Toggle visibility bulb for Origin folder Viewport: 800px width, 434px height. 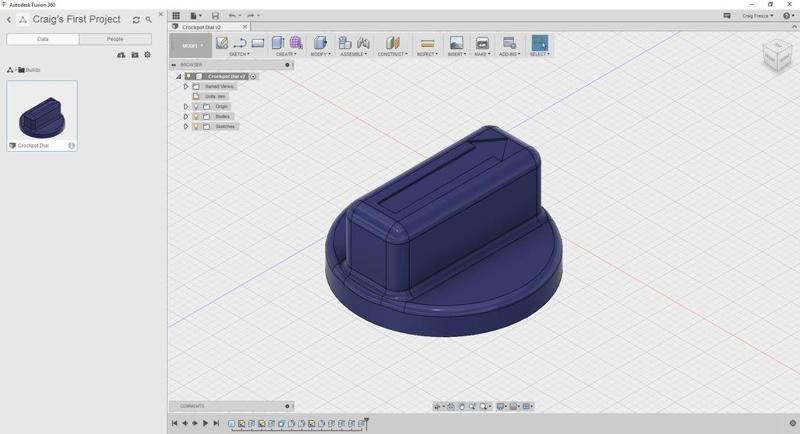pos(196,106)
